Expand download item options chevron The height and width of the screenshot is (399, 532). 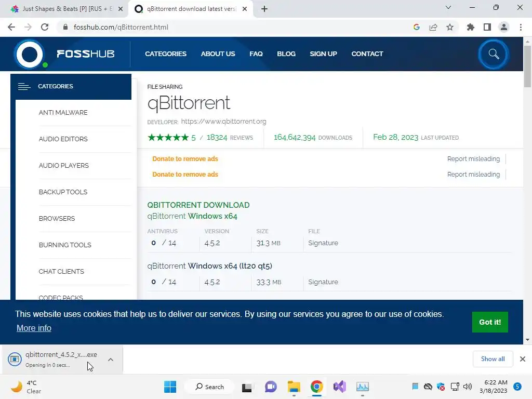point(111,360)
